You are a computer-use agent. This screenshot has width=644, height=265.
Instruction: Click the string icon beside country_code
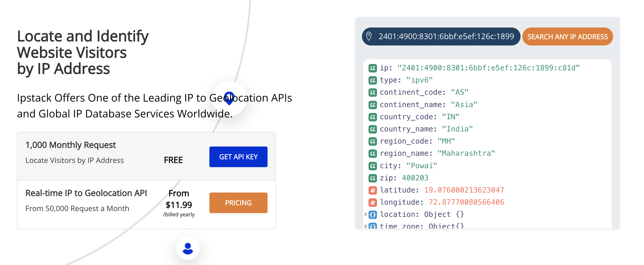372,117
